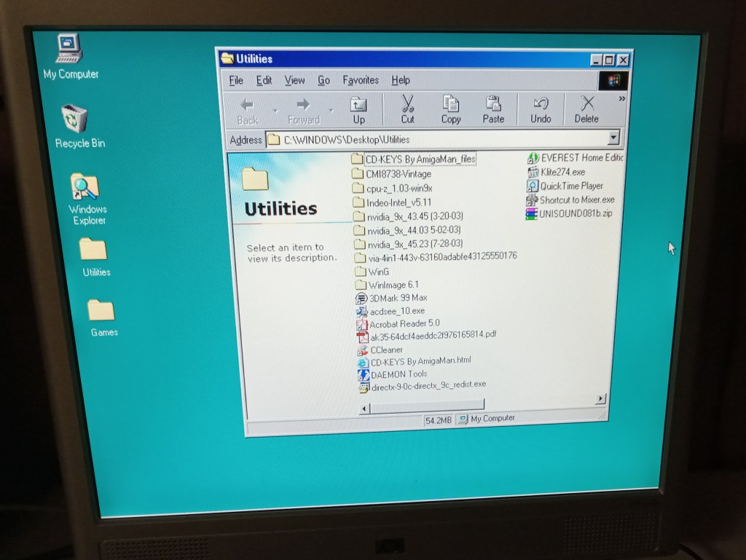Open the View menu

click(x=294, y=80)
